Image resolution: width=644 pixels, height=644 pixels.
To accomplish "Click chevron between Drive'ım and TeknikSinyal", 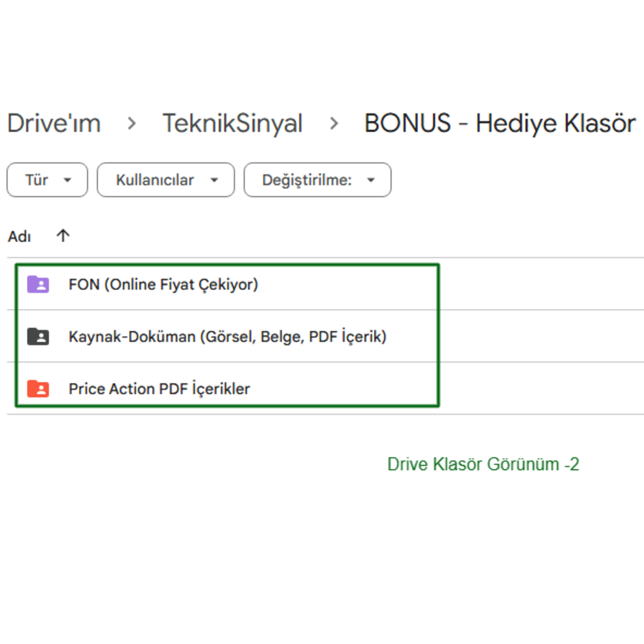I will (x=131, y=123).
